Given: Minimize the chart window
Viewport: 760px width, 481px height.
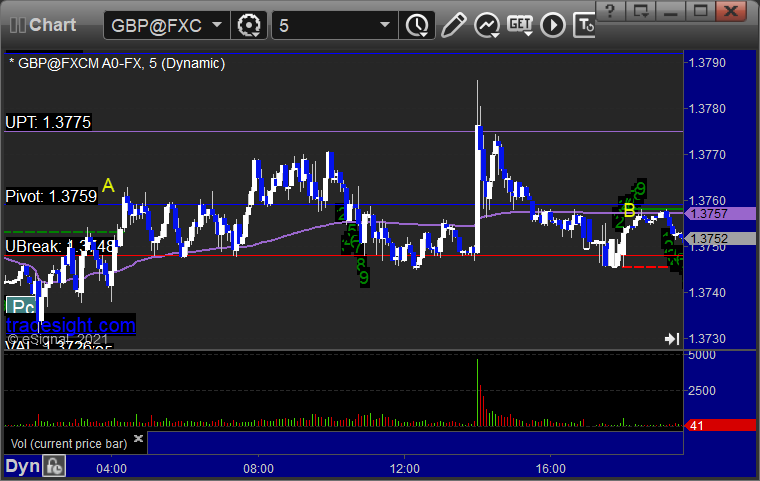Looking at the screenshot, I should coord(670,11).
